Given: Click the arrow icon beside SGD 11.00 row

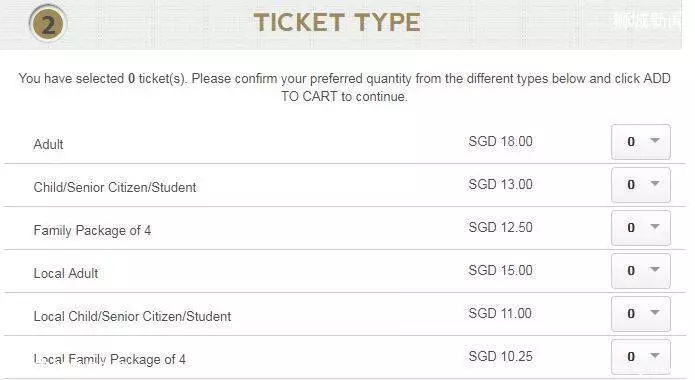Looking at the screenshot, I should pos(655,313).
